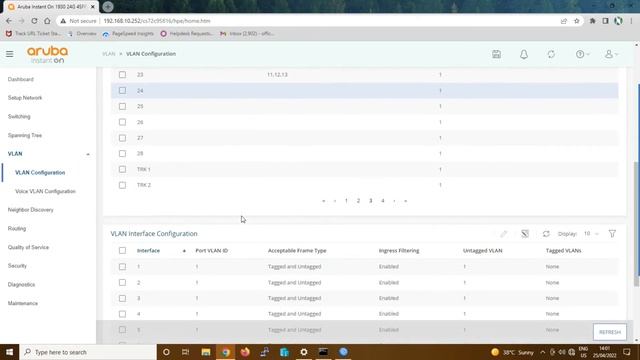Reload the browser page

click(34, 21)
